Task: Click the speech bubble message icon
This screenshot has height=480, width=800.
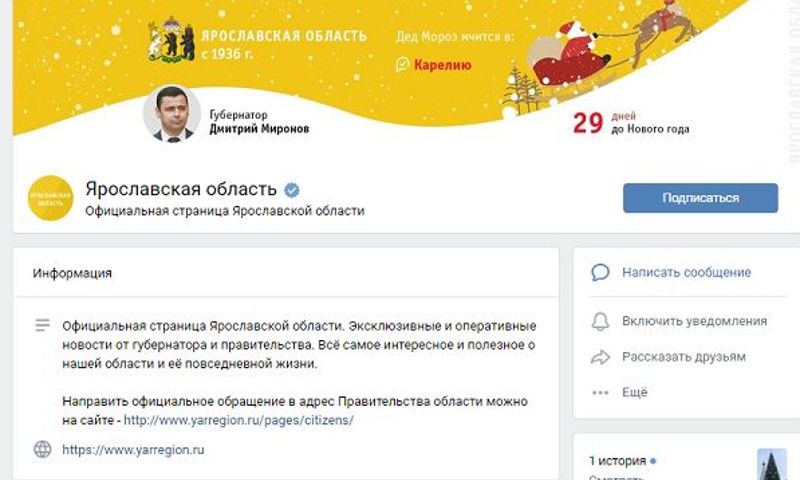Action: (x=600, y=272)
